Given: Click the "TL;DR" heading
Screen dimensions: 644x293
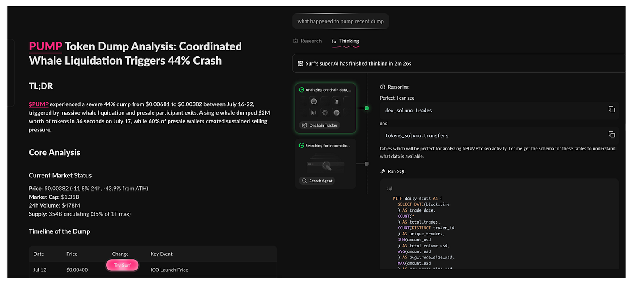Looking at the screenshot, I should click(41, 86).
